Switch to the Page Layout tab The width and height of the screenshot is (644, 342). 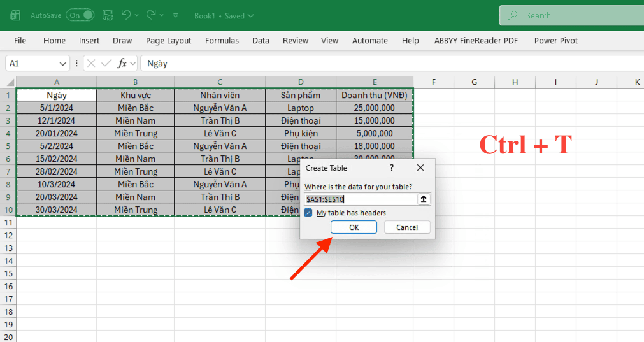168,41
